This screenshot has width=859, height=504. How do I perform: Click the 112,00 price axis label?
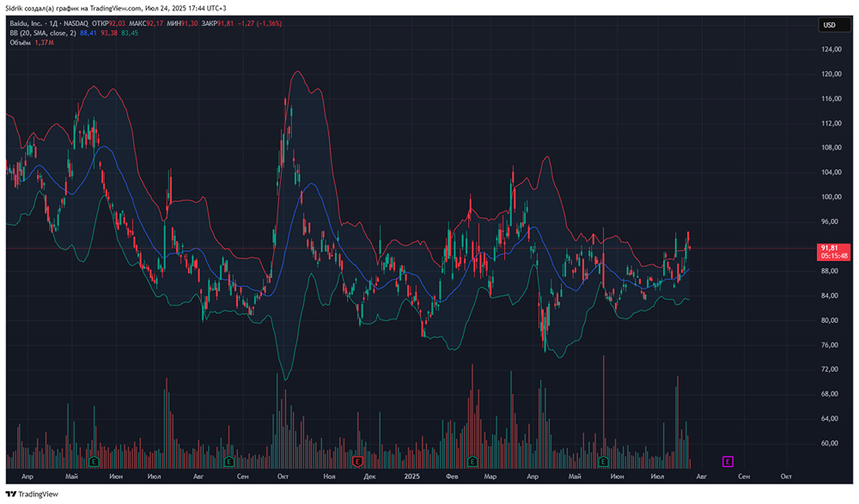click(831, 124)
